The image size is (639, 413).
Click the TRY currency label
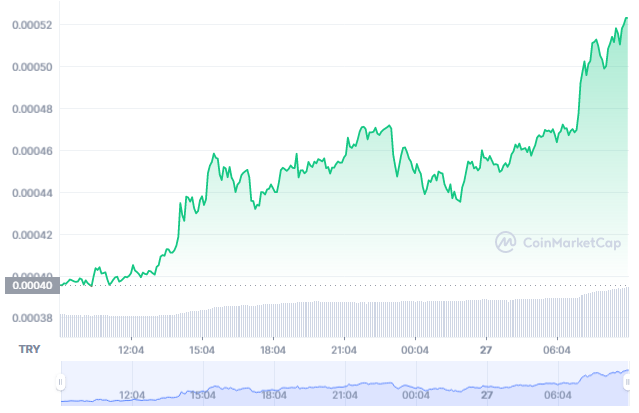point(31,350)
